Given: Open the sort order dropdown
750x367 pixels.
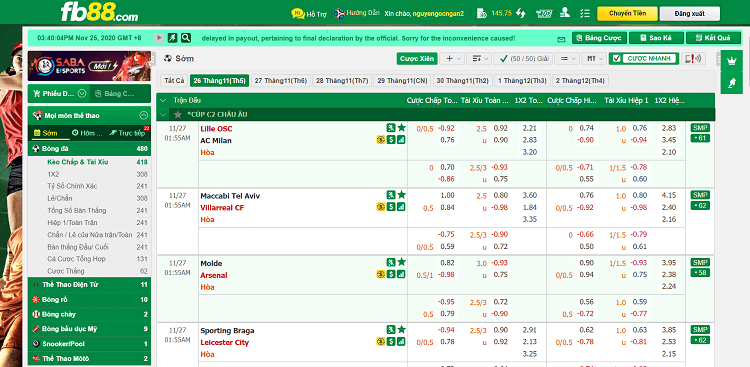Looking at the screenshot, I should pos(479,58).
